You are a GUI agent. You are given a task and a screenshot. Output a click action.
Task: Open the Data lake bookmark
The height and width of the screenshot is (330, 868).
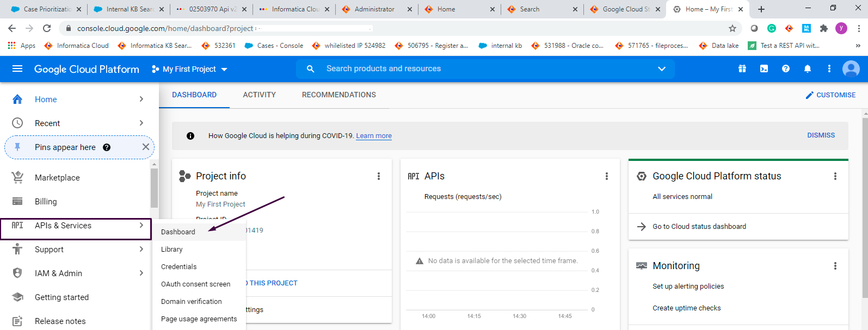719,46
